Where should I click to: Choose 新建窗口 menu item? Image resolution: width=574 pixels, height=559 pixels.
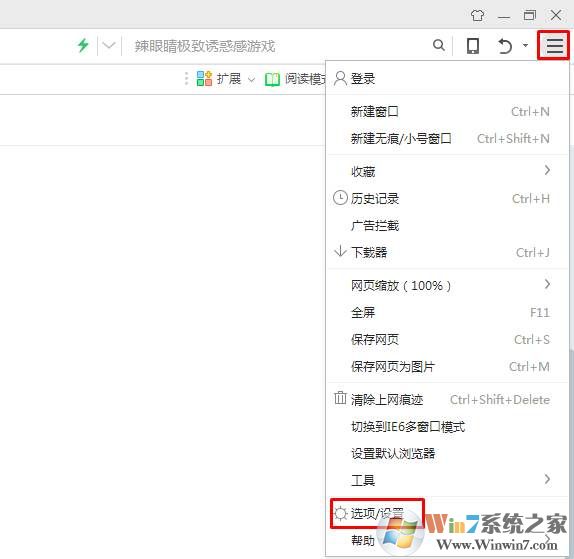(447, 111)
